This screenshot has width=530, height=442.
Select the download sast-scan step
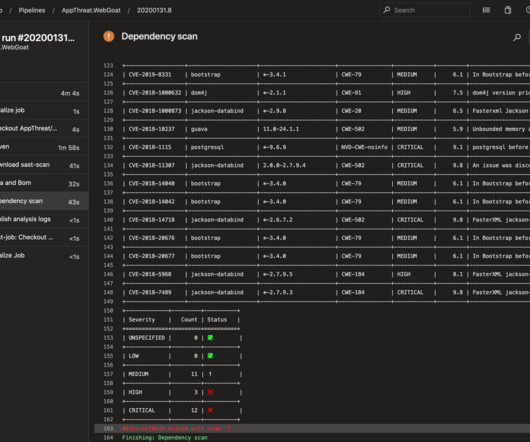44,165
